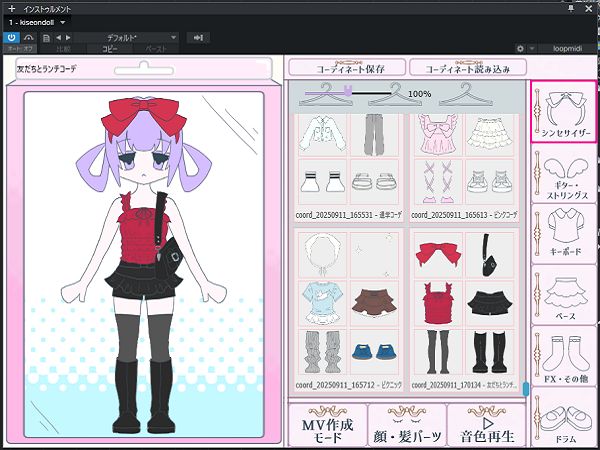The height and width of the screenshot is (450, 600).
Task: Open 顔・髪パーツ panel
Action: pyautogui.click(x=407, y=426)
